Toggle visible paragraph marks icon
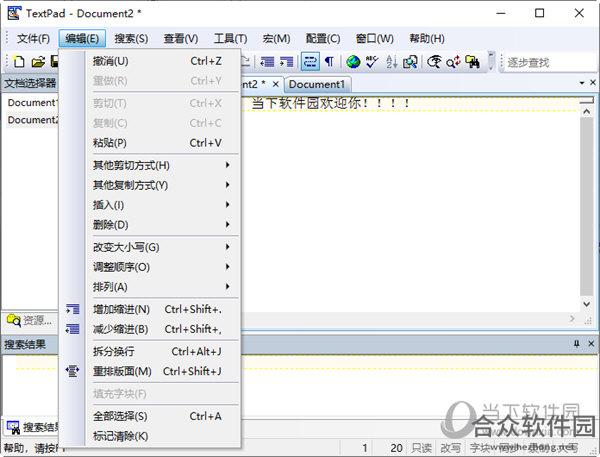The image size is (600, 457). point(329,62)
